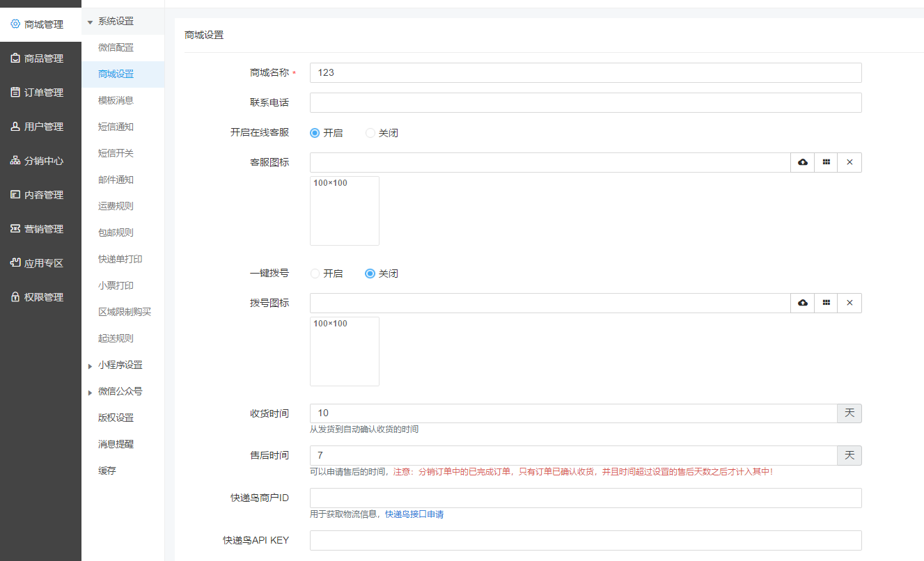Click the upload cloud icon for 客服图标

pos(803,162)
